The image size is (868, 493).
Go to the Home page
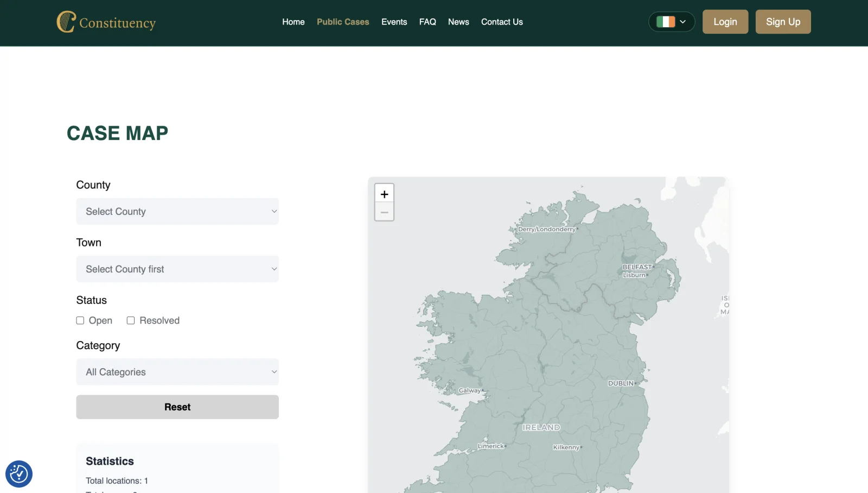[x=293, y=22]
